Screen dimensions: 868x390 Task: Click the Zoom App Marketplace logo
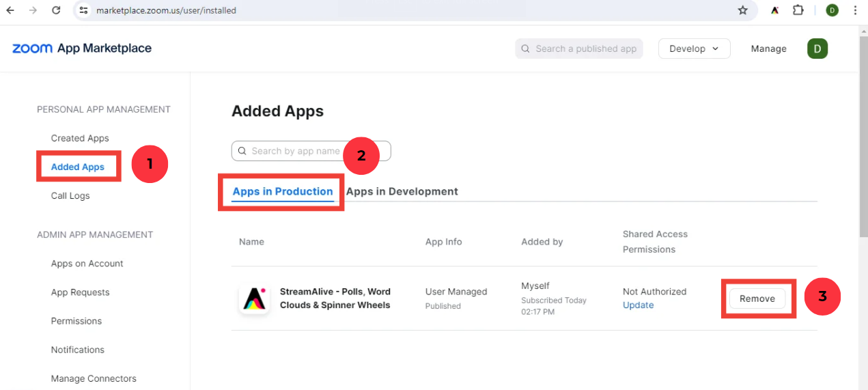point(82,48)
